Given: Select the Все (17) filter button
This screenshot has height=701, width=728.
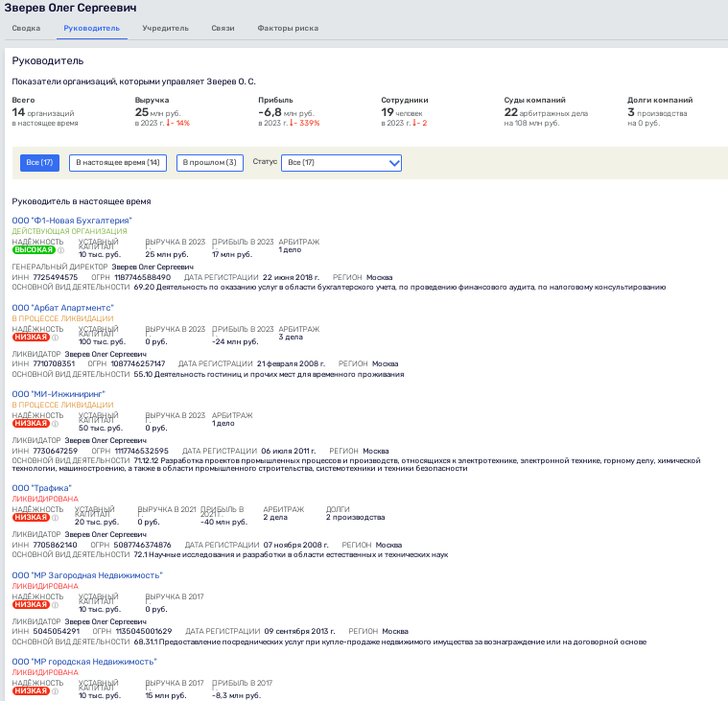Looking at the screenshot, I should [39, 162].
